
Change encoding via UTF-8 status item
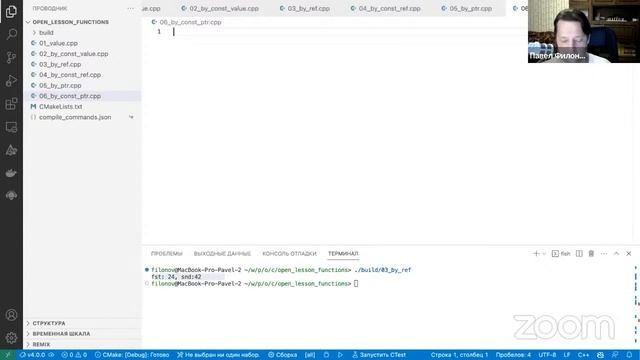tap(547, 355)
